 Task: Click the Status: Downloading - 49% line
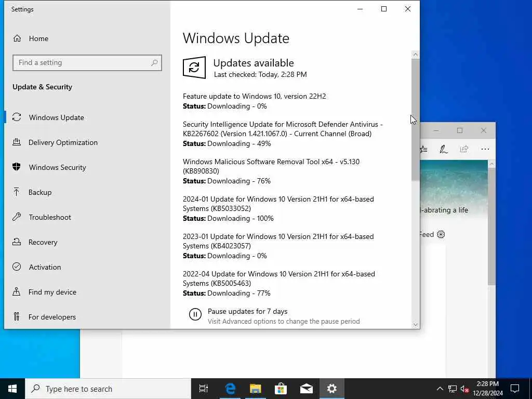(x=227, y=143)
